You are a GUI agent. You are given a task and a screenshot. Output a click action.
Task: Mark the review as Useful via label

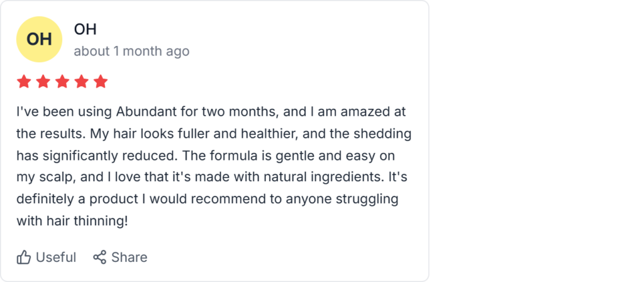pos(56,257)
